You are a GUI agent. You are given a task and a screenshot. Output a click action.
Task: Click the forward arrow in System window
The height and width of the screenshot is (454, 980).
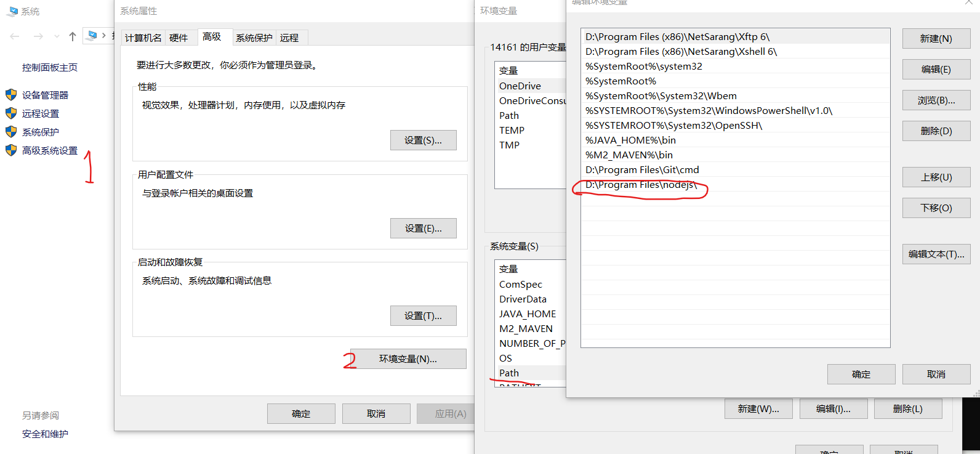(38, 36)
